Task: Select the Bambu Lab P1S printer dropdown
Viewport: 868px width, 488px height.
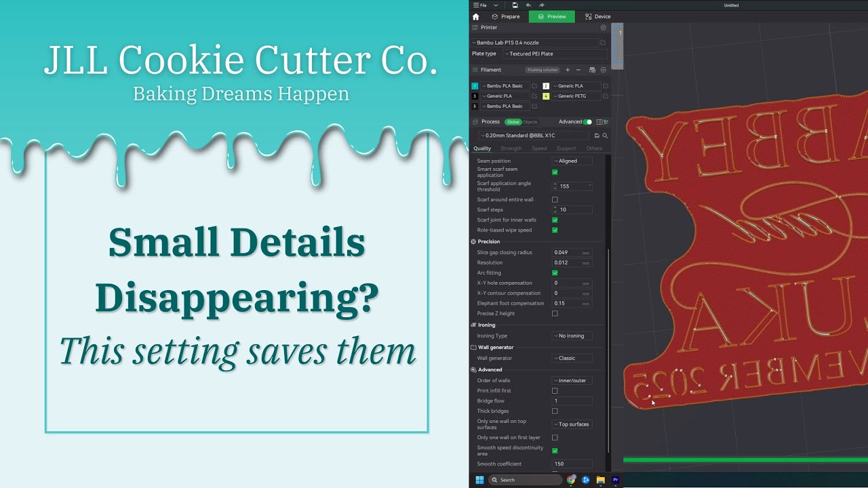Action: point(534,43)
